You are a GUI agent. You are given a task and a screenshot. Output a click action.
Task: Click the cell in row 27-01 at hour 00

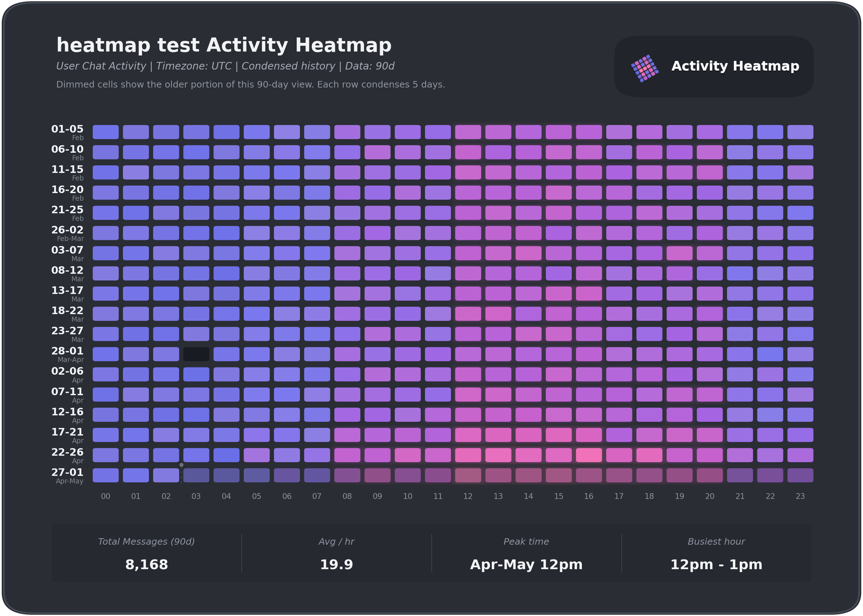(x=106, y=475)
